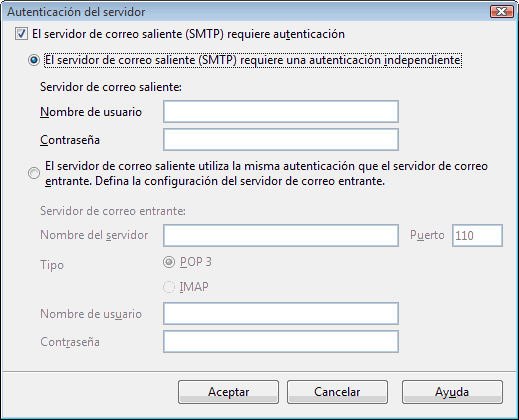
Task: Click the 'Puerto' label
Action: pyautogui.click(x=427, y=235)
